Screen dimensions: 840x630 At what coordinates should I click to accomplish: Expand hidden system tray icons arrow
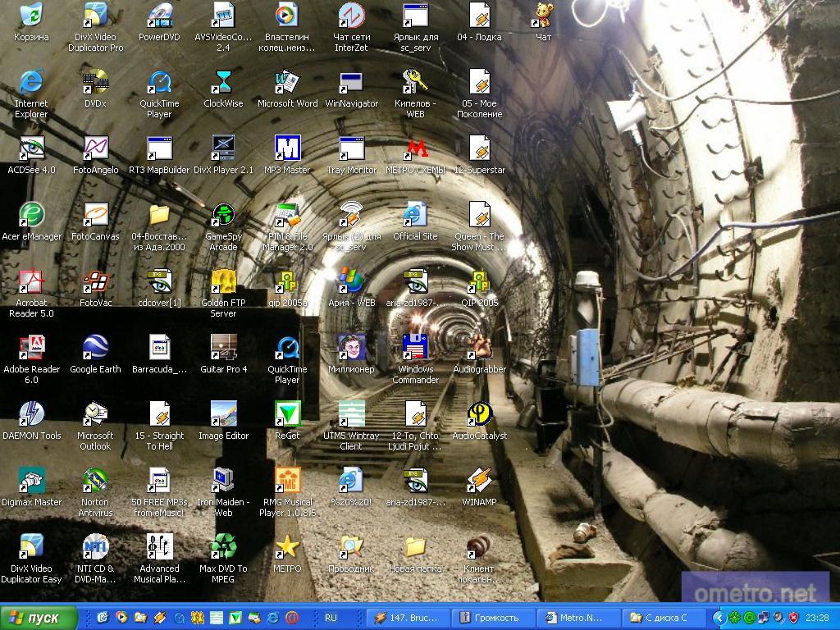pos(719,618)
